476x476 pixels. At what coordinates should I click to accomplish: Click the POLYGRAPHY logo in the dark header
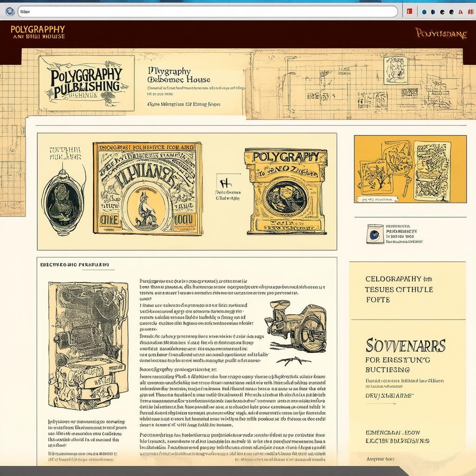[x=37, y=32]
